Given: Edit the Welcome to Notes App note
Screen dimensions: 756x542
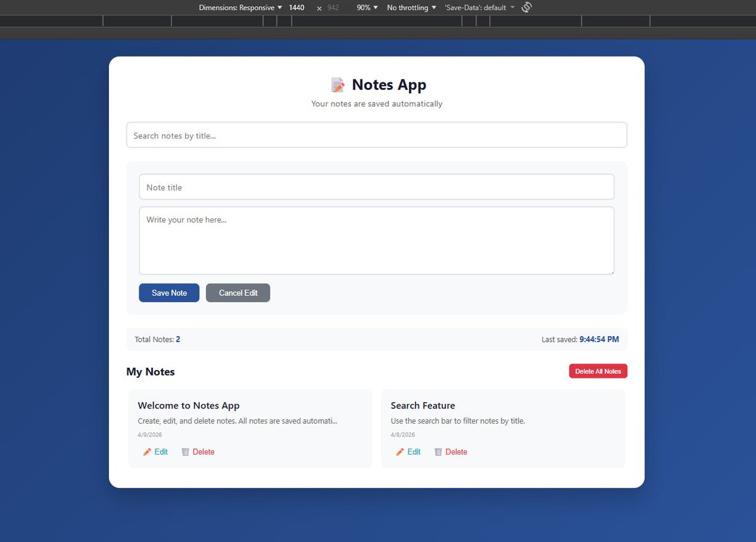Looking at the screenshot, I should pos(155,452).
